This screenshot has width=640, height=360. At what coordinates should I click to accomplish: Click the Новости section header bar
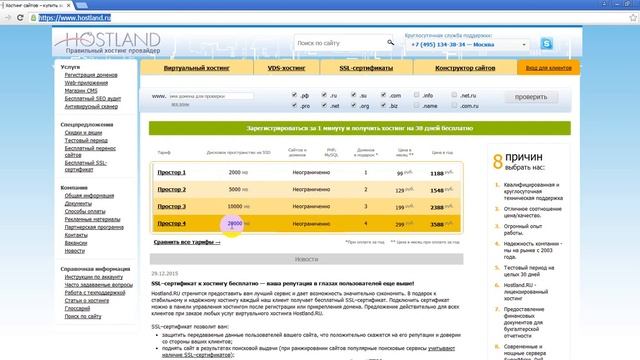307,259
